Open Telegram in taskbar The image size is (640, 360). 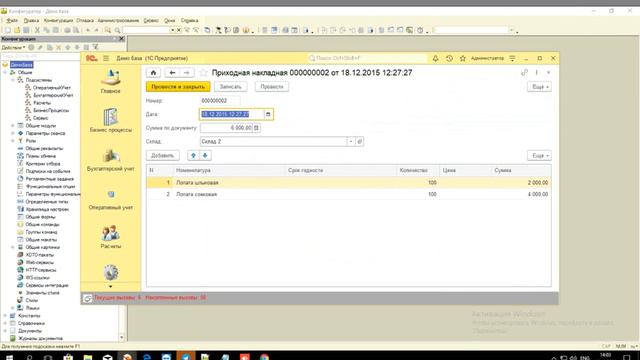(x=185, y=357)
